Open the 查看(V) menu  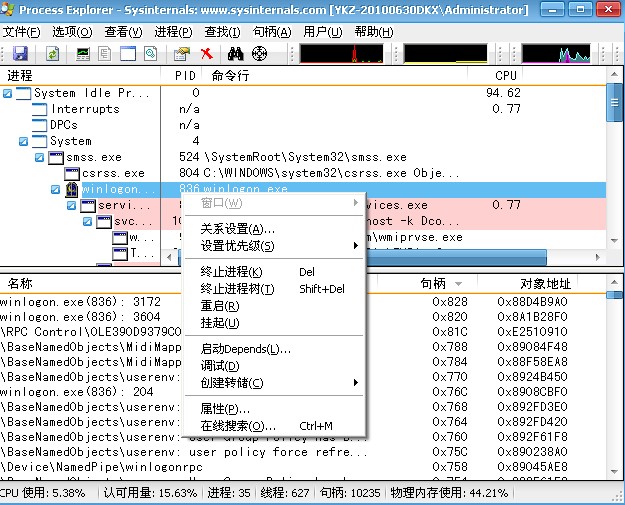(x=123, y=31)
